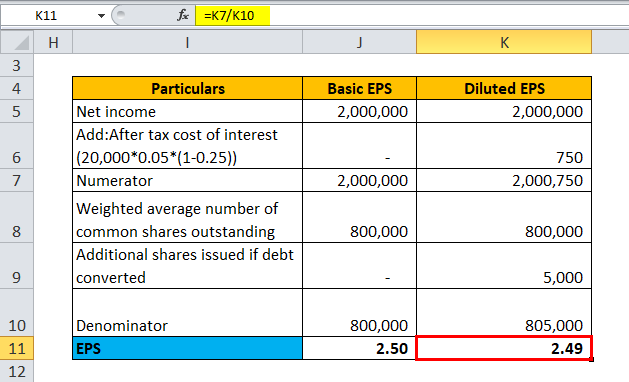Click Diluted EPS 800,000 shares outstanding

point(504,217)
